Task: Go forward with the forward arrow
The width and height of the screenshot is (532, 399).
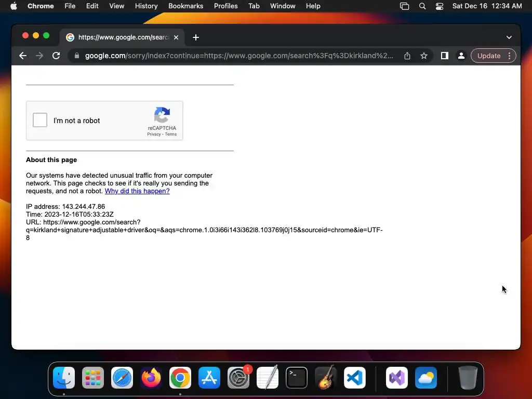Action: pos(39,56)
